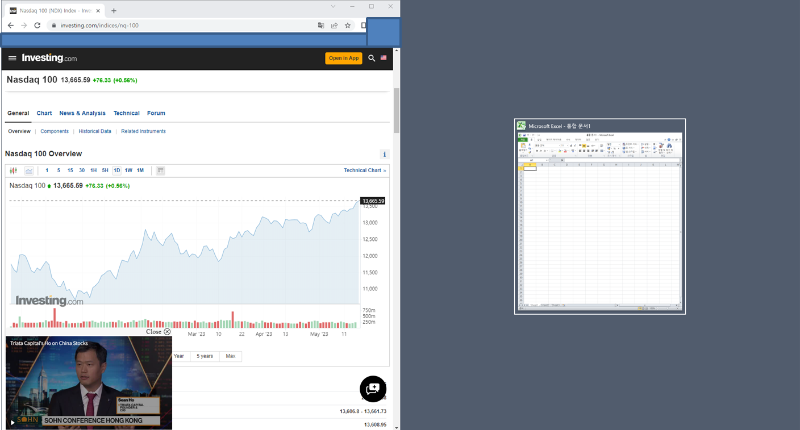The width and height of the screenshot is (800, 430).
Task: Click the browser address bar URL
Action: [99, 25]
